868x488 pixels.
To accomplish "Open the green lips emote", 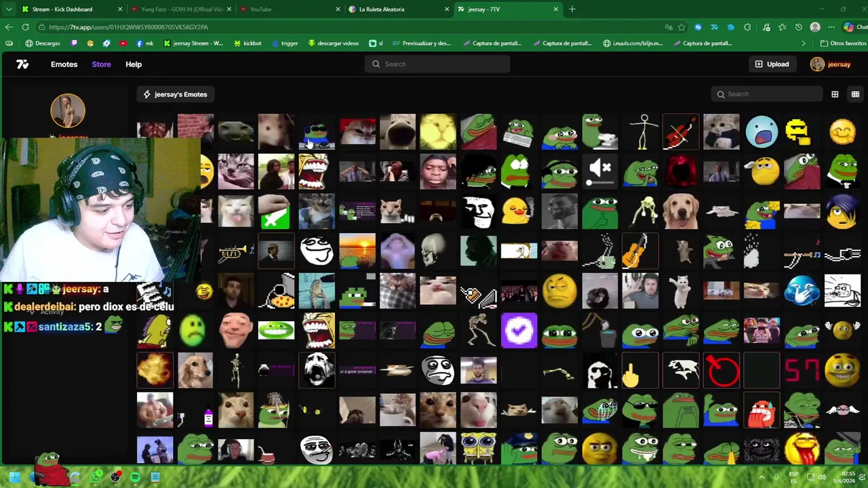I will pyautogui.click(x=276, y=331).
